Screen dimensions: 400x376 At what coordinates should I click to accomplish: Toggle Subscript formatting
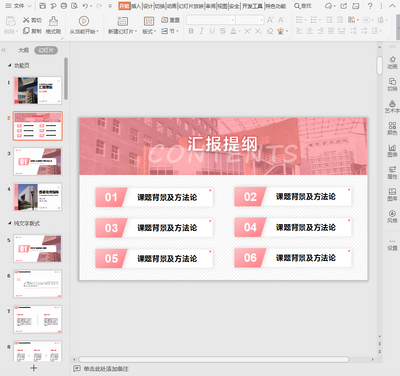[x=258, y=31]
